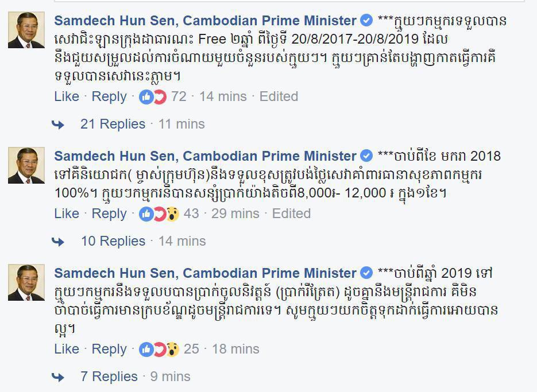Like the third comment about 2019 pensions
The image size is (537, 392).
click(67, 349)
